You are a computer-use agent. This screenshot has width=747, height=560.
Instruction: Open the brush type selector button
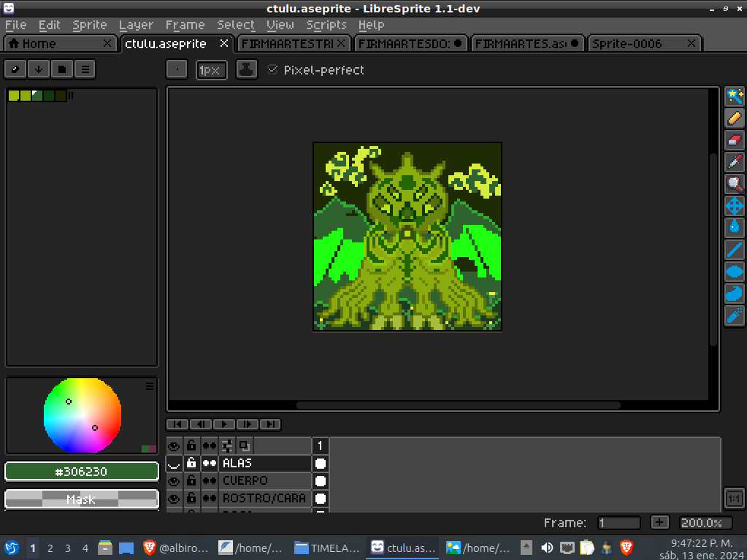177,69
